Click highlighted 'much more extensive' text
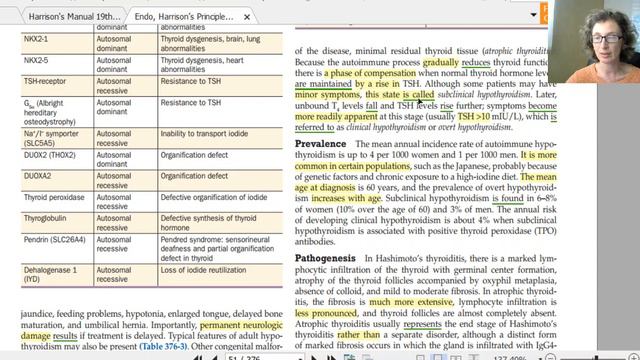The height and width of the screenshot is (360, 640). 411,302
